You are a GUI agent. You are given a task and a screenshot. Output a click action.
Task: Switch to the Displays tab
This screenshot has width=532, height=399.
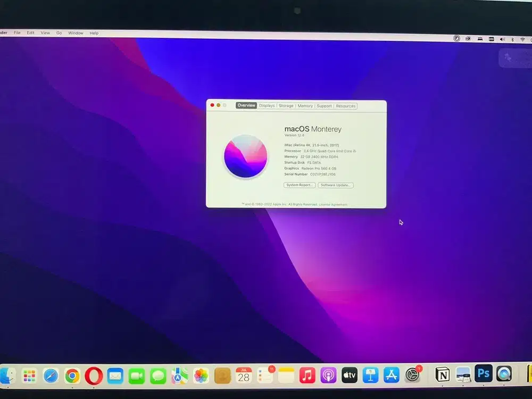(x=267, y=106)
